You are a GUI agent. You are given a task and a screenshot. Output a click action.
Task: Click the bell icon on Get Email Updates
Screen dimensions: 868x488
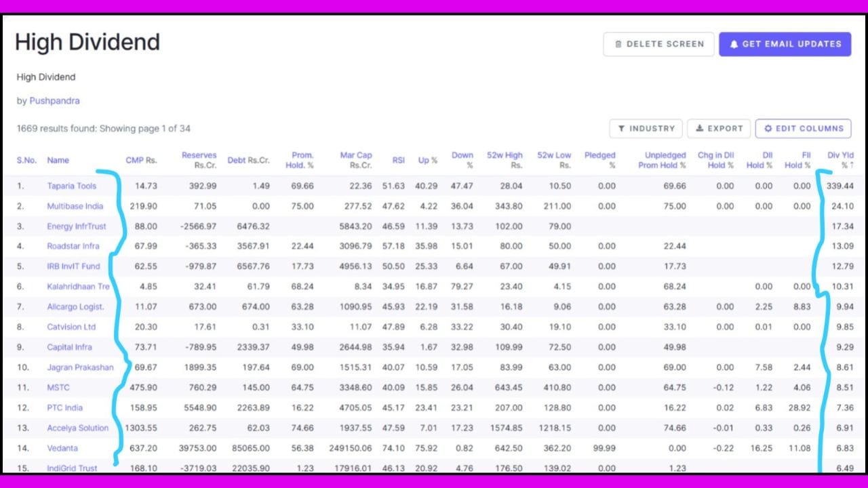[734, 43]
